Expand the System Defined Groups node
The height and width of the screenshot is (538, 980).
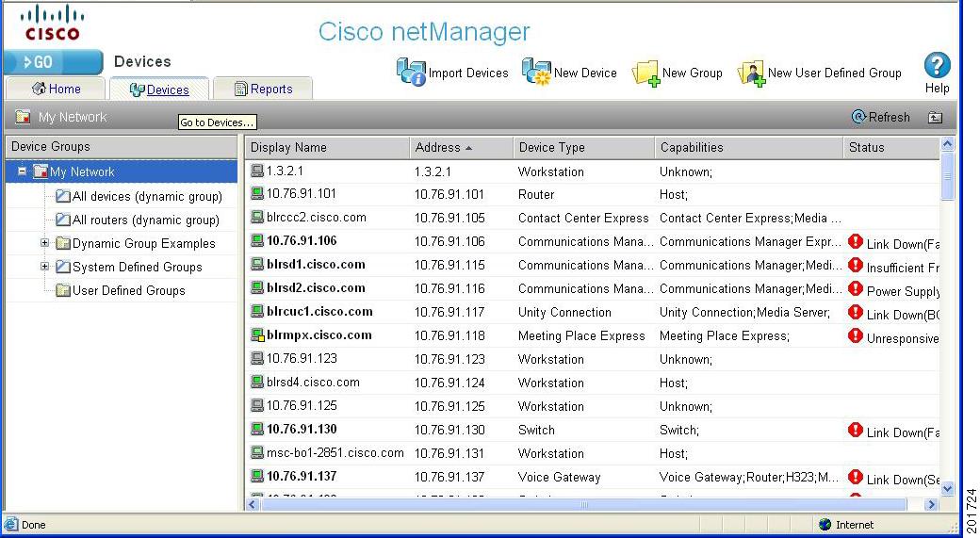[44, 267]
